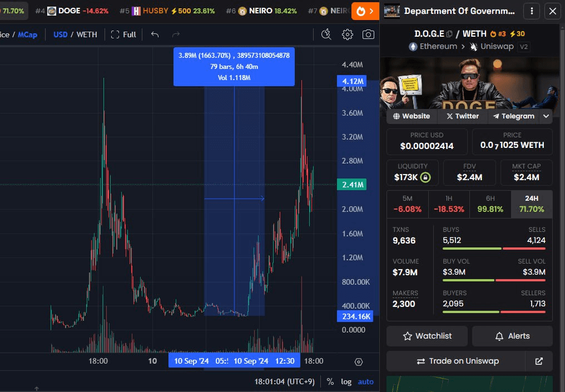Open trade in external window icon
This screenshot has height=392, width=565.
pyautogui.click(x=539, y=361)
